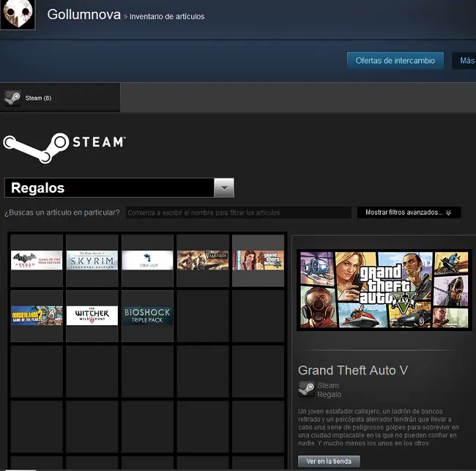Click the Steam icon in inventory tab
Image resolution: width=476 pixels, height=471 pixels.
[x=12, y=98]
